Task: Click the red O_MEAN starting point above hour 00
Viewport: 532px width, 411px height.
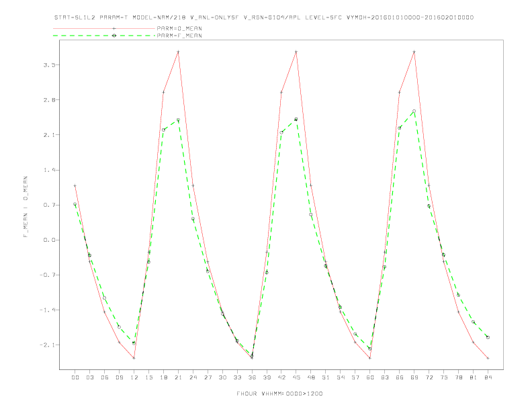Action: point(75,186)
